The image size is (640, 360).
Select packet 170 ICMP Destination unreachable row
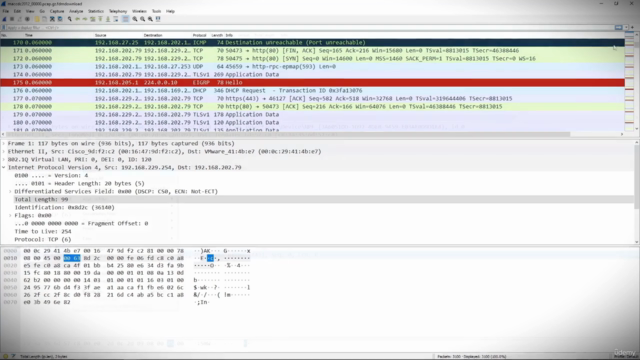(312, 42)
